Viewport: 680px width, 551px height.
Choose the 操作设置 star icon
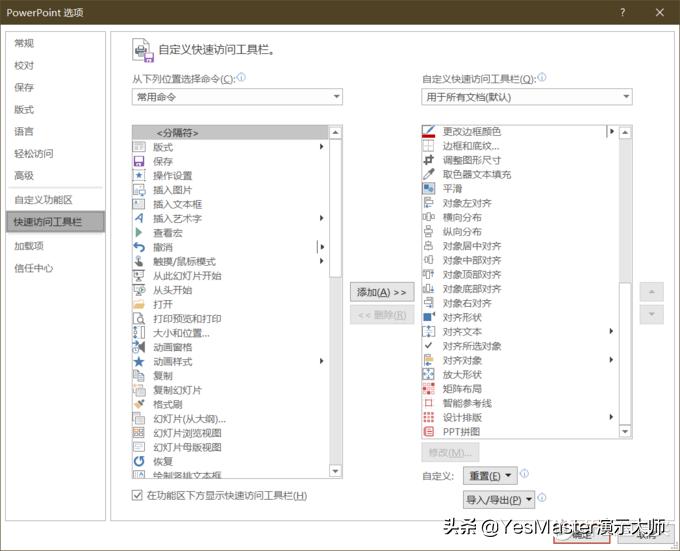[139, 176]
